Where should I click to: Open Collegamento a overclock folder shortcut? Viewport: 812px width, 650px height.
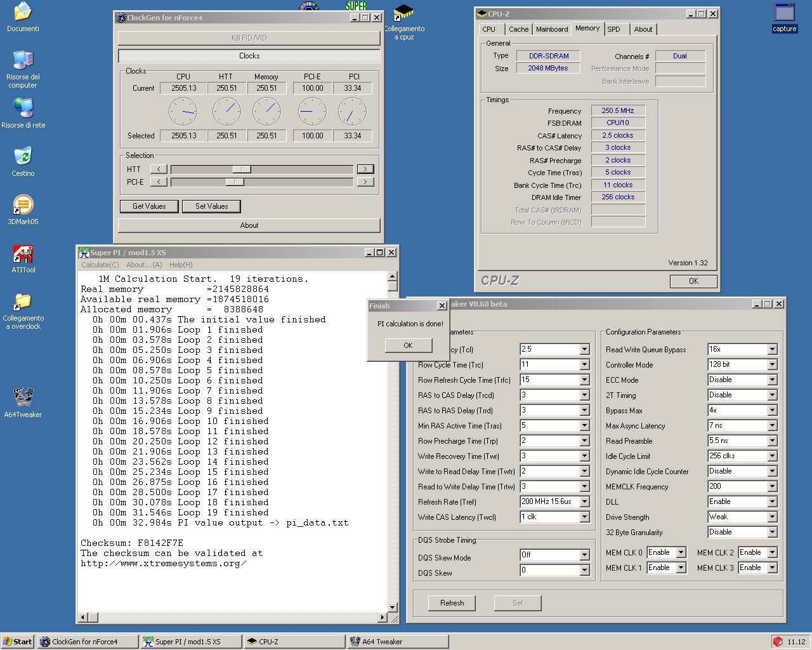pos(23,311)
